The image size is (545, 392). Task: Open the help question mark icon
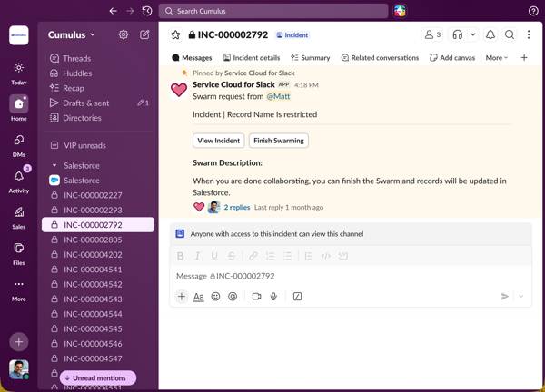(533, 11)
